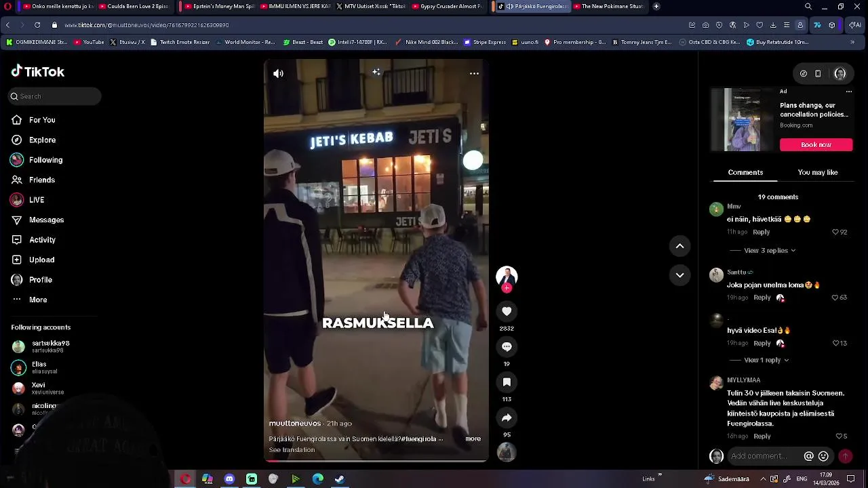Expand the video description with more
The height and width of the screenshot is (488, 868).
473,439
